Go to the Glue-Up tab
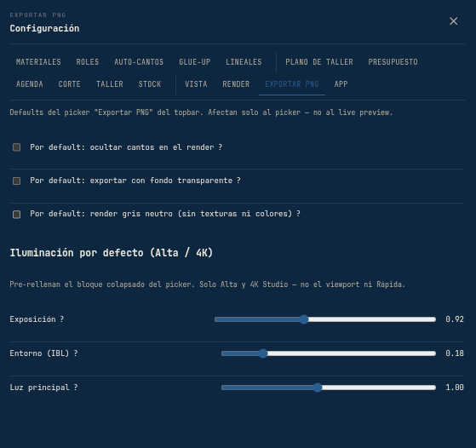The width and height of the screenshot is (476, 448). click(x=195, y=62)
